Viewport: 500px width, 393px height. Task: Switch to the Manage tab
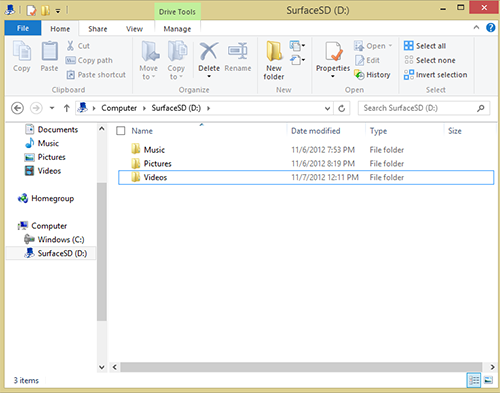(x=177, y=29)
